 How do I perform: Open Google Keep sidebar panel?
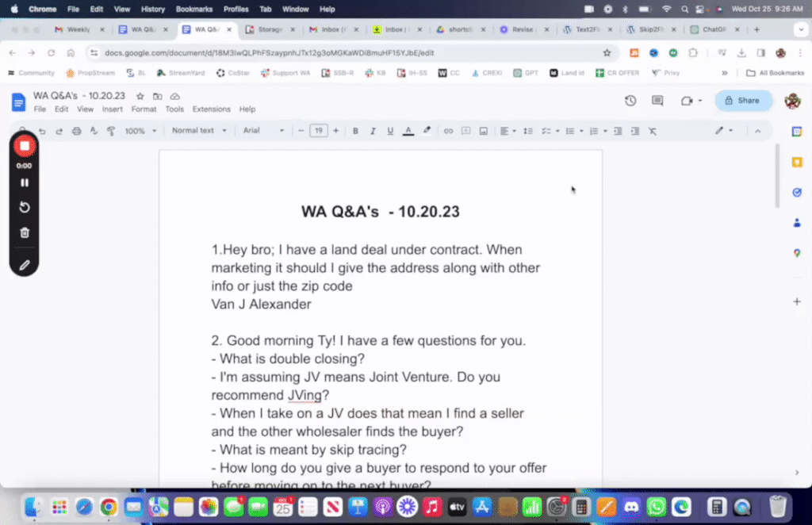point(797,161)
